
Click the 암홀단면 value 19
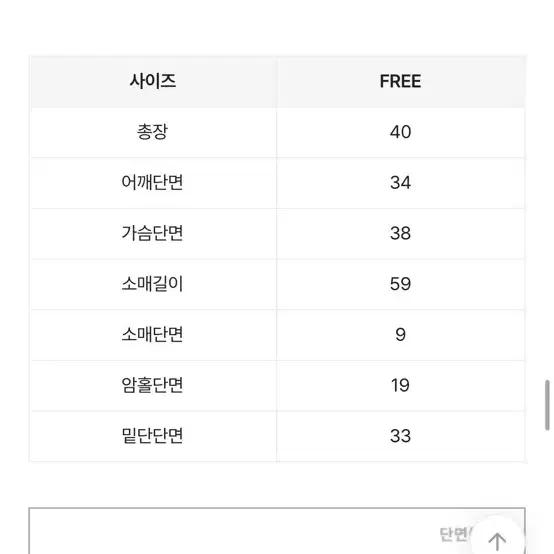[x=400, y=385]
